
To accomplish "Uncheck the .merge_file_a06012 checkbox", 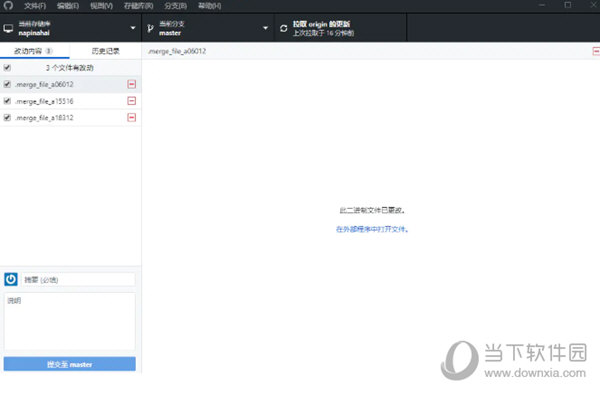I will (7, 84).
